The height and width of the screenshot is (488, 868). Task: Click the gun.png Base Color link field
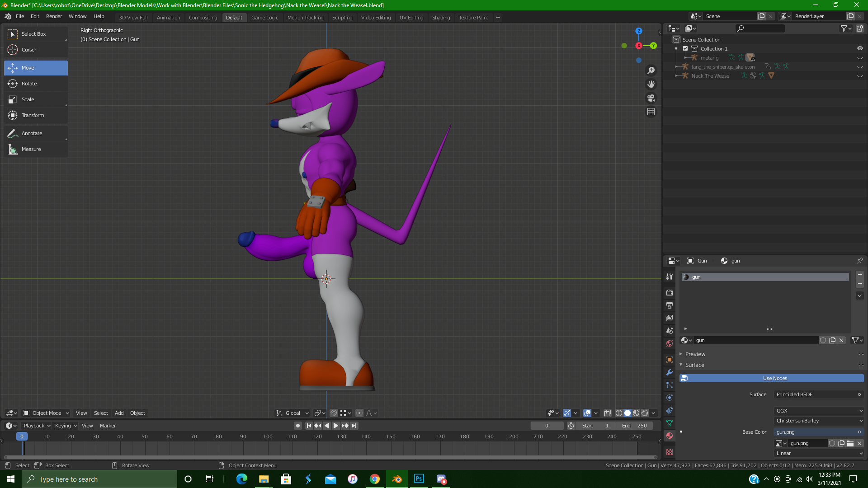[819, 432]
